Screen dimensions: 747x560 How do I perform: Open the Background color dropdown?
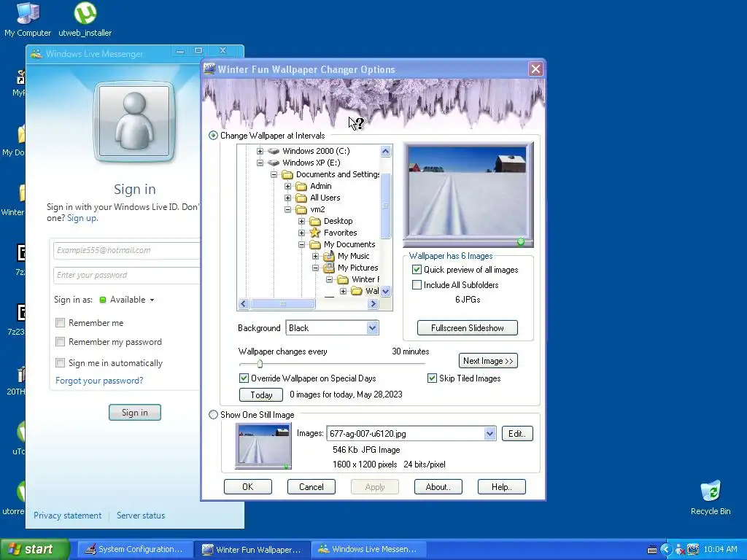(x=372, y=327)
